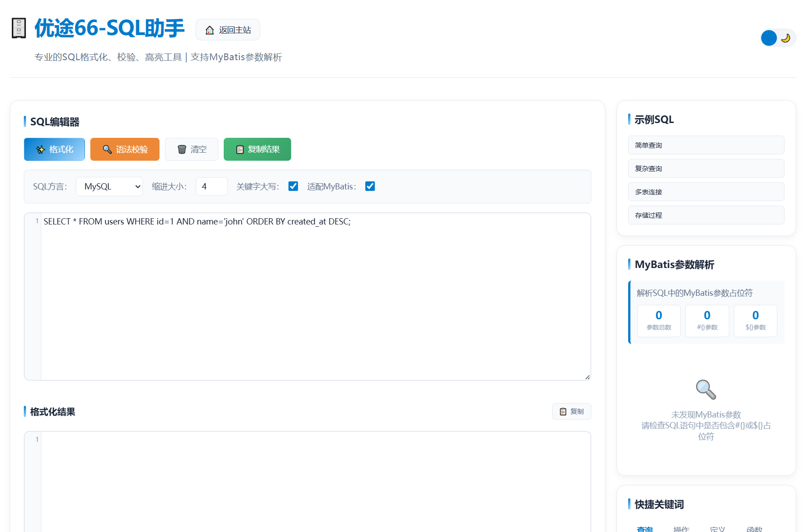The image size is (807, 532).
Task: Load the 存储过程 example SQL
Action: pyautogui.click(x=706, y=215)
